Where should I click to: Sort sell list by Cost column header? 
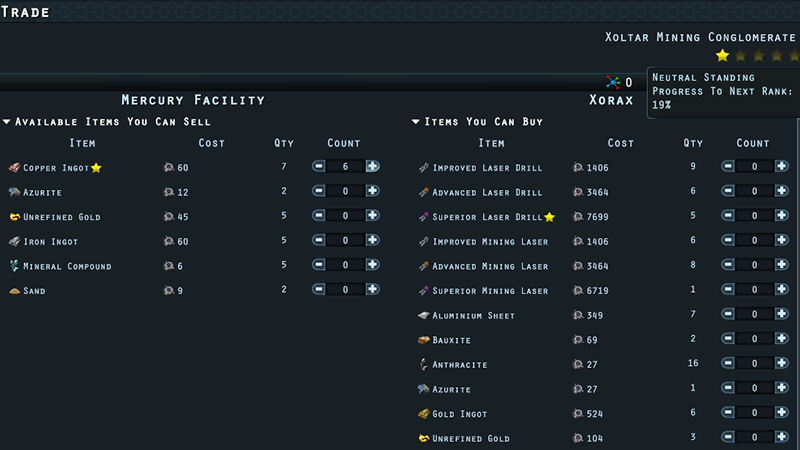(212, 143)
